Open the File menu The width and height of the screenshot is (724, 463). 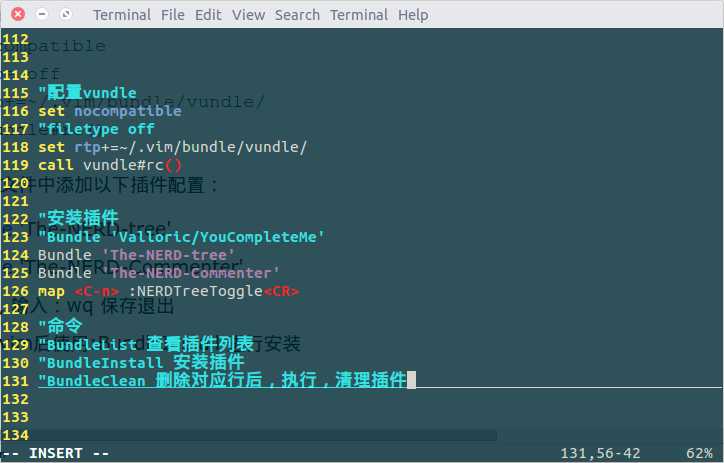[x=173, y=15]
